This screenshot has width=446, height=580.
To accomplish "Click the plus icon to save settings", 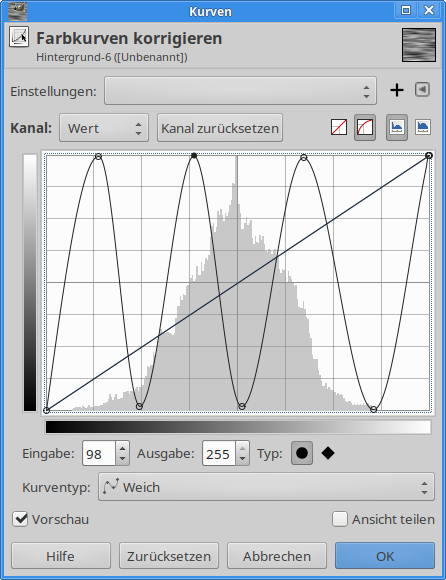I will (397, 90).
